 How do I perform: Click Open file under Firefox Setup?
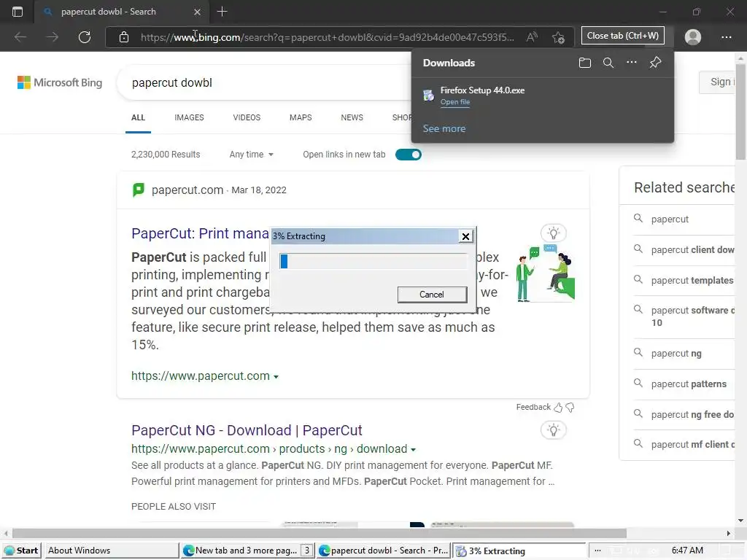click(455, 102)
